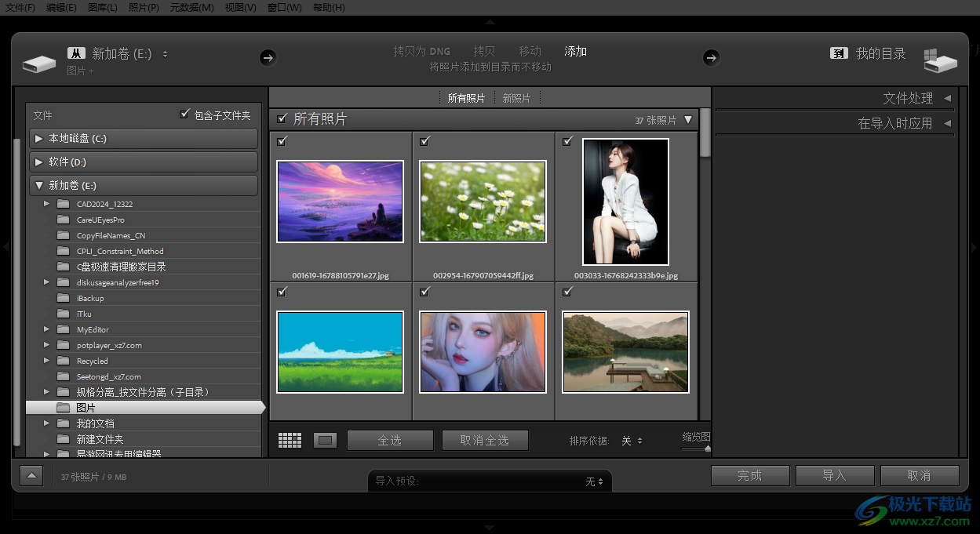Expand the 本地磁盘 (C:) drive
The height and width of the screenshot is (534, 980).
coord(38,138)
